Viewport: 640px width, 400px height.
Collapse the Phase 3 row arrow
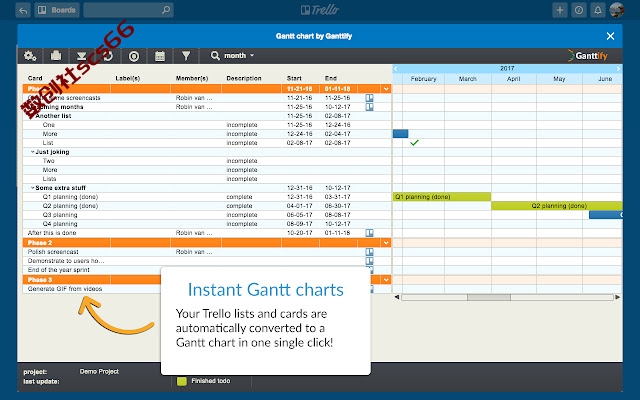pyautogui.click(x=386, y=280)
